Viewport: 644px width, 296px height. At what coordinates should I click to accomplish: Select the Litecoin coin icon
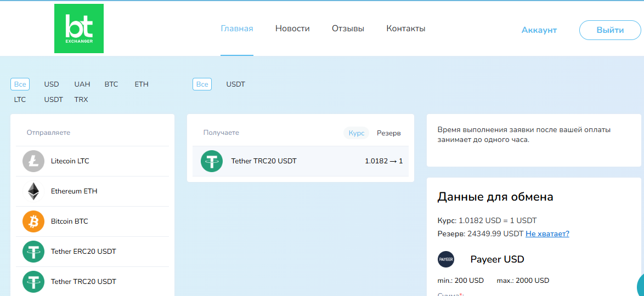(x=33, y=161)
